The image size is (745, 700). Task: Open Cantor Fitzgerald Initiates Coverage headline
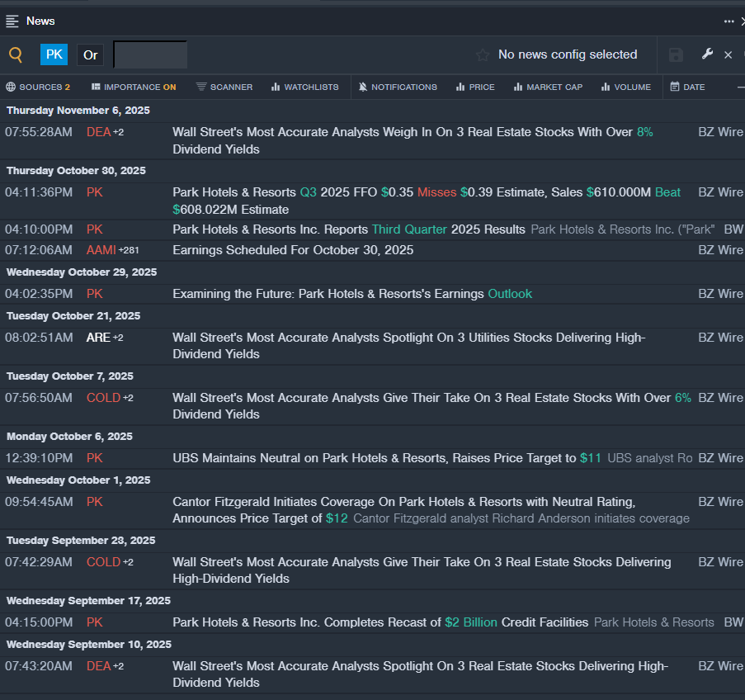[x=403, y=502]
